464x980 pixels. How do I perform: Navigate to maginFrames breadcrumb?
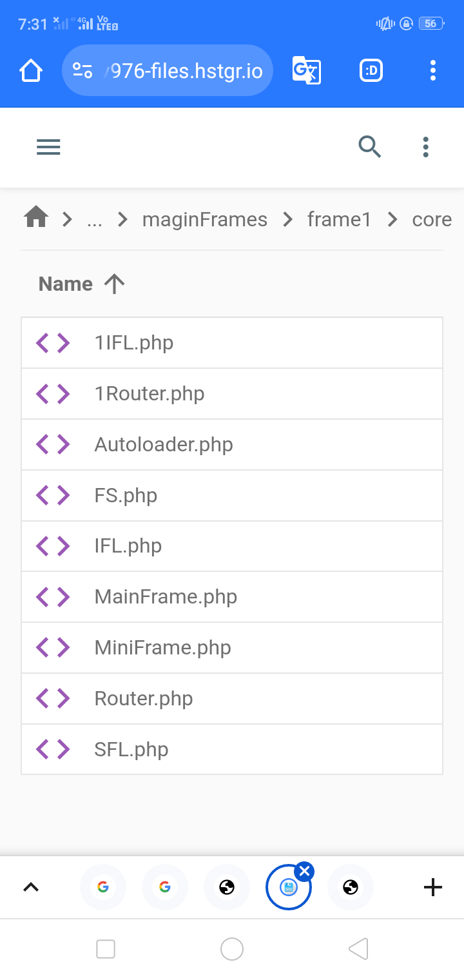point(205,220)
